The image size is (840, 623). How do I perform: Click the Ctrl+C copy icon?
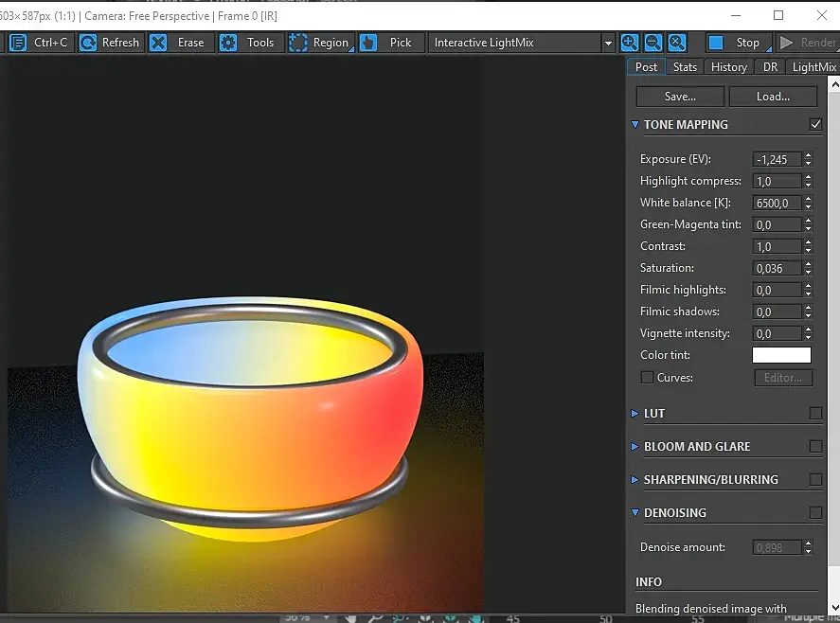pyautogui.click(x=18, y=43)
